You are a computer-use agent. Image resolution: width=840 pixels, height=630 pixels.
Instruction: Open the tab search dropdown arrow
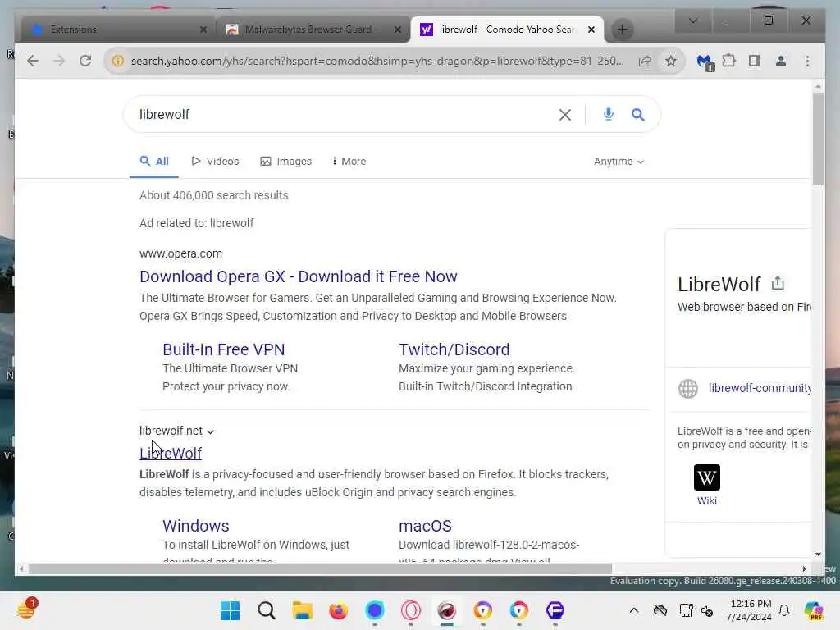[x=692, y=21]
